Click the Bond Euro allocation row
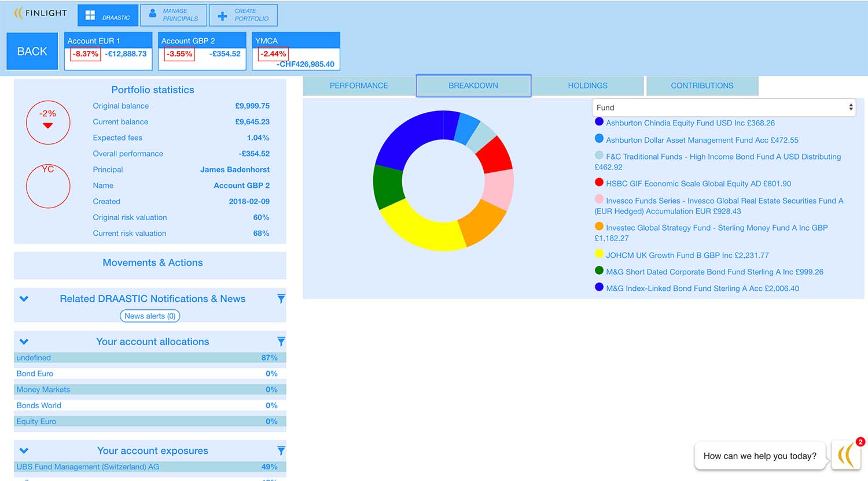The height and width of the screenshot is (481, 868). (150, 374)
